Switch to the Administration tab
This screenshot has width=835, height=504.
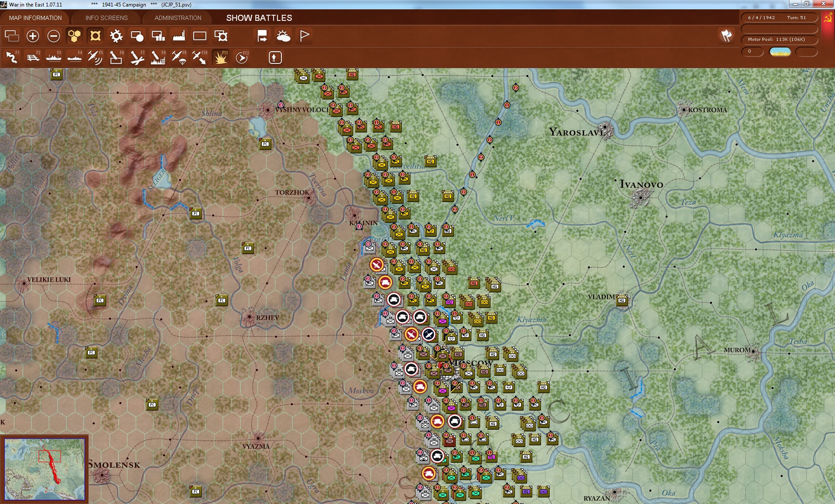(x=178, y=18)
